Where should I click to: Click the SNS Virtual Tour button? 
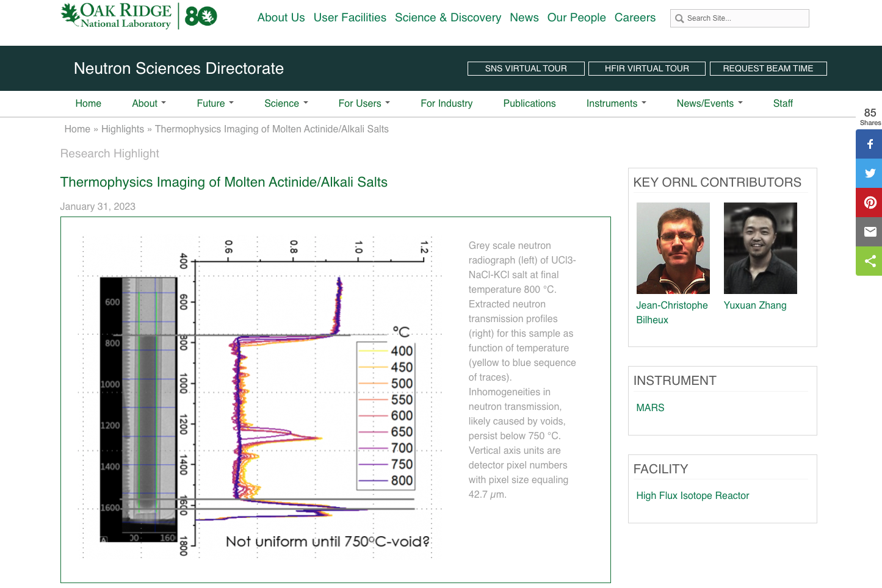[526, 68]
